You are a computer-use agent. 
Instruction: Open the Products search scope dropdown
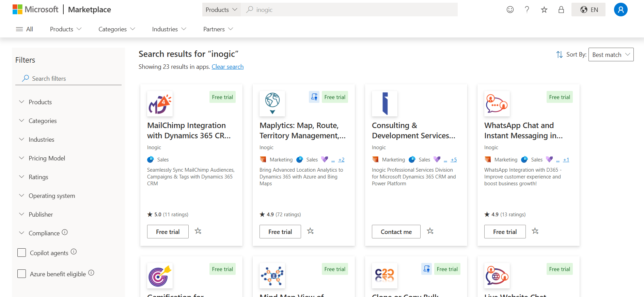point(221,10)
